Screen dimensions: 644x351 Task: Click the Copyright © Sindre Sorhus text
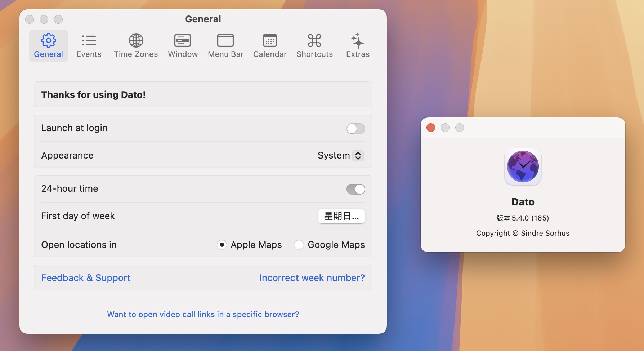523,233
